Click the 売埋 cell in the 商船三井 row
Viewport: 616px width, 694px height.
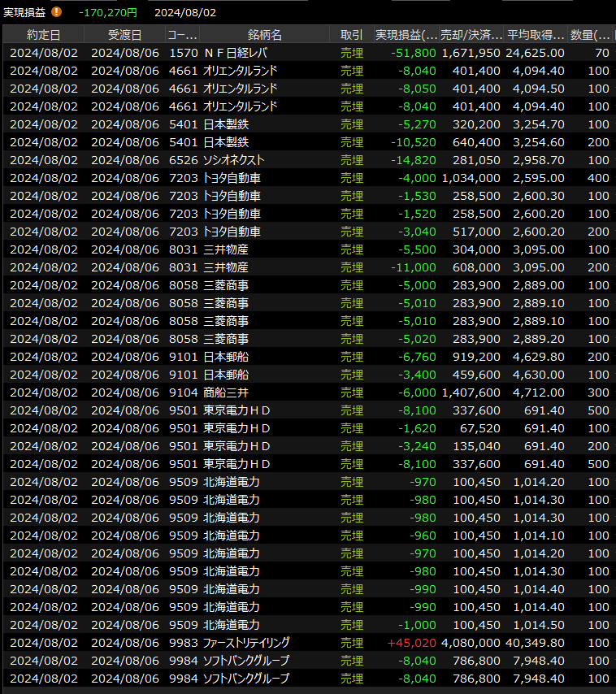click(352, 393)
